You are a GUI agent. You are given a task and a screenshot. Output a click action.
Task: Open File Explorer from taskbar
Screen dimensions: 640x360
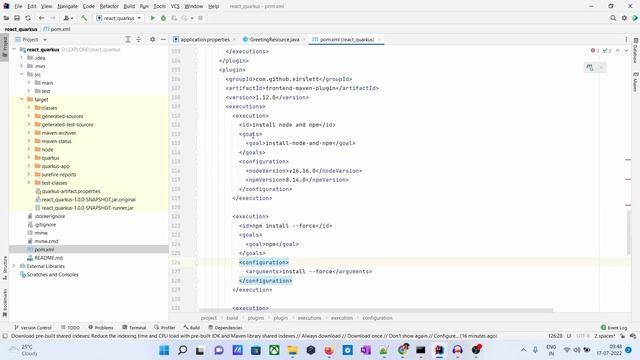(293, 350)
